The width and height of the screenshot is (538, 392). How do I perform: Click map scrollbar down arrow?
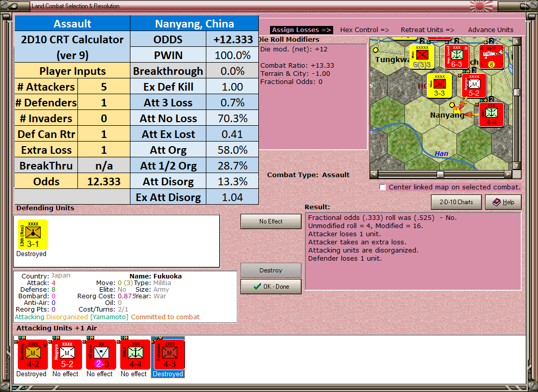click(x=517, y=166)
